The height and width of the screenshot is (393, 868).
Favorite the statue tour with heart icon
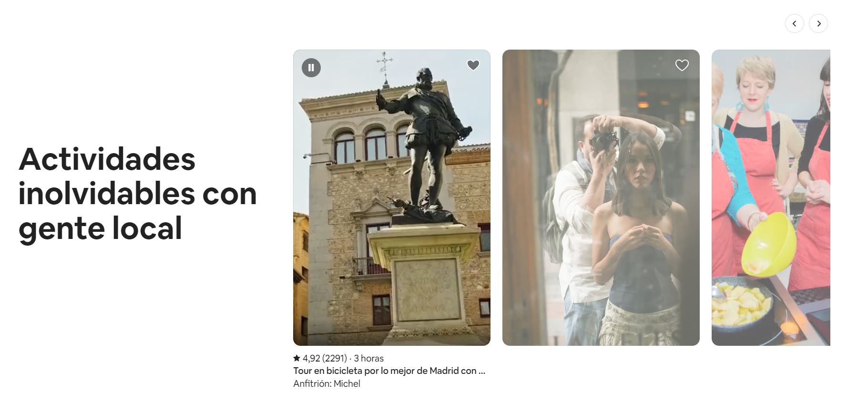(473, 65)
